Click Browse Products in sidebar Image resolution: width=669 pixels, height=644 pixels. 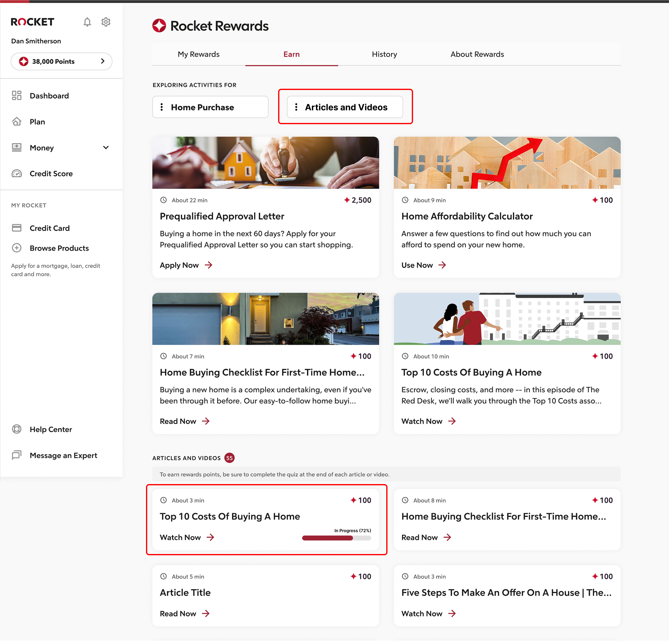(59, 248)
